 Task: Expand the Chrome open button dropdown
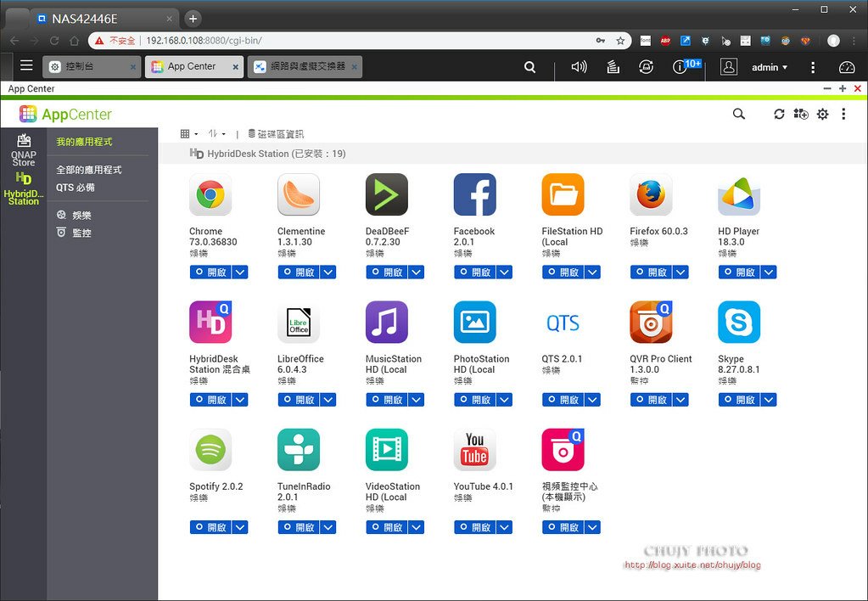[x=240, y=272]
